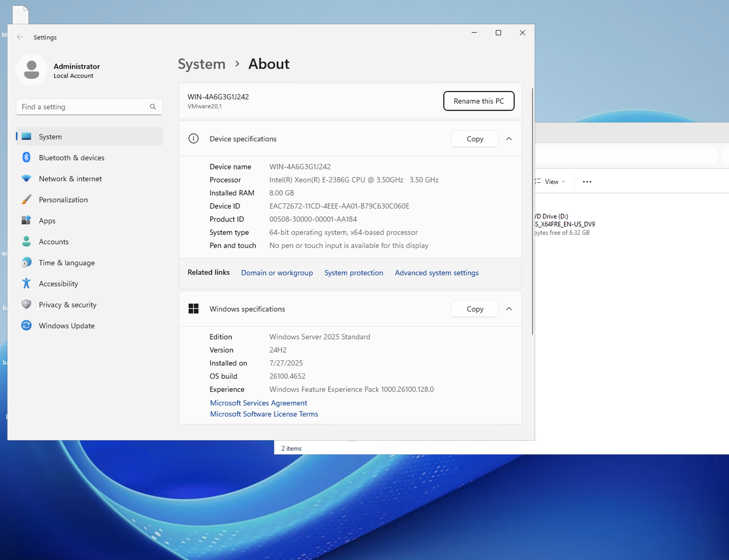Copy the Windows specifications
Image resolution: width=729 pixels, height=560 pixels.
point(475,309)
